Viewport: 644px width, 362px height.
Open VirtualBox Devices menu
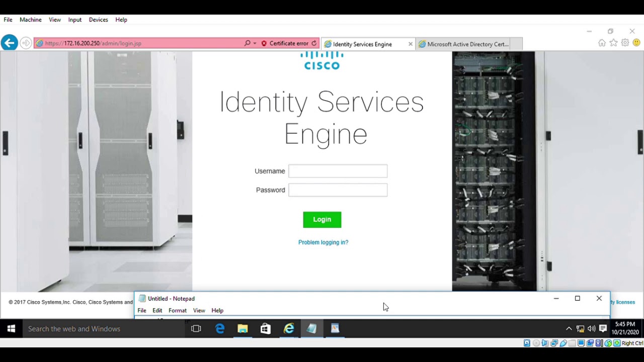(99, 20)
